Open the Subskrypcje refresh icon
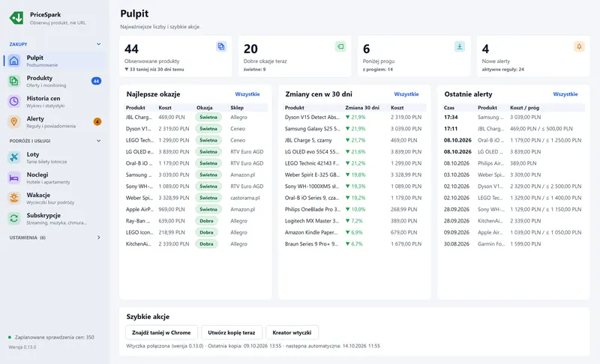Screen dimensions: 600x364 coord(14,218)
